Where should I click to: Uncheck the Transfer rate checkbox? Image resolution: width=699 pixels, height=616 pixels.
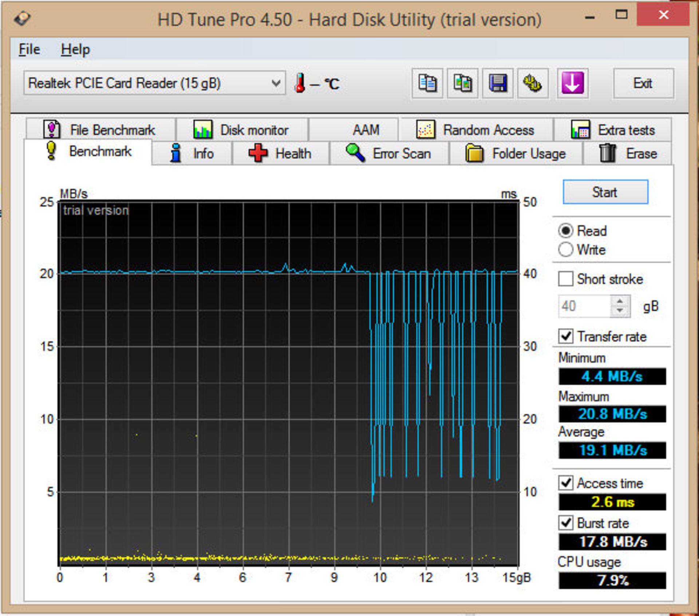click(x=566, y=337)
